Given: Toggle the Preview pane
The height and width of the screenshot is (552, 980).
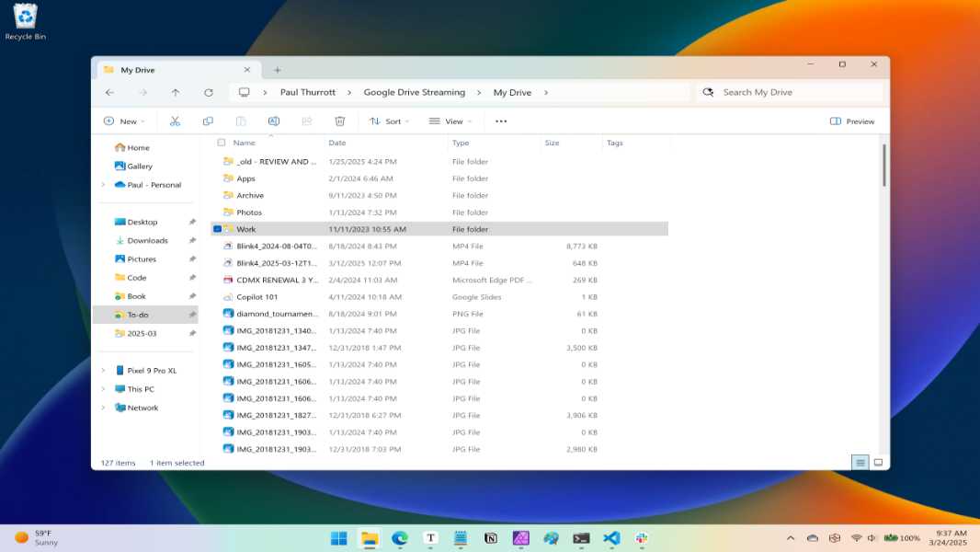Looking at the screenshot, I should point(852,121).
